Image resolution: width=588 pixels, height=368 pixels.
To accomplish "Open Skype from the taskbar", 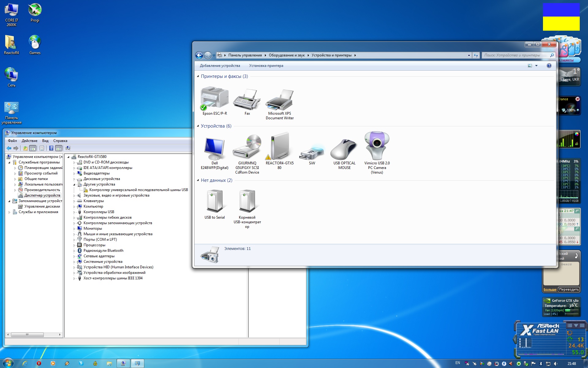I will point(81,363).
